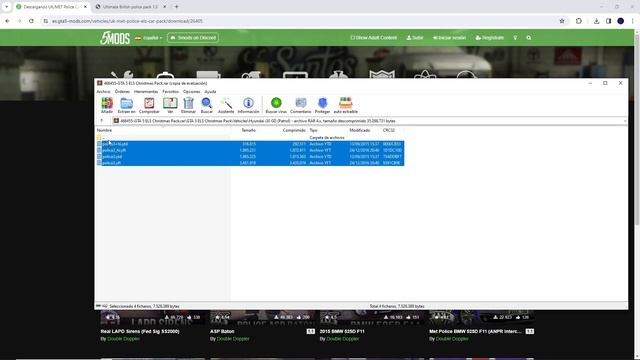Switch to the Descargando UK/MET Police browser tab
The image size is (640, 360).
pyautogui.click(x=51, y=7)
